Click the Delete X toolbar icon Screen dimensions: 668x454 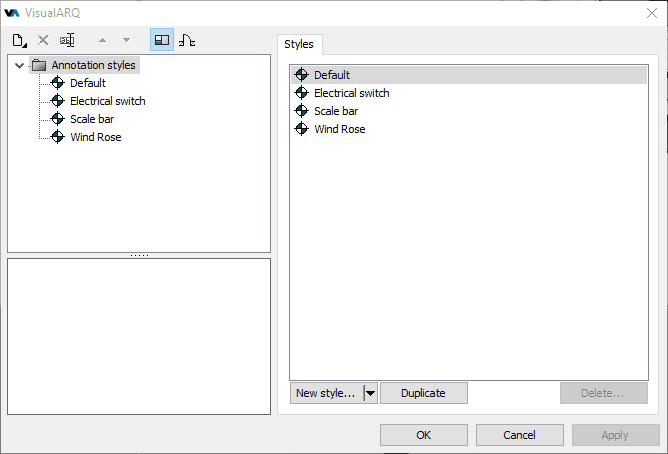pyautogui.click(x=43, y=40)
